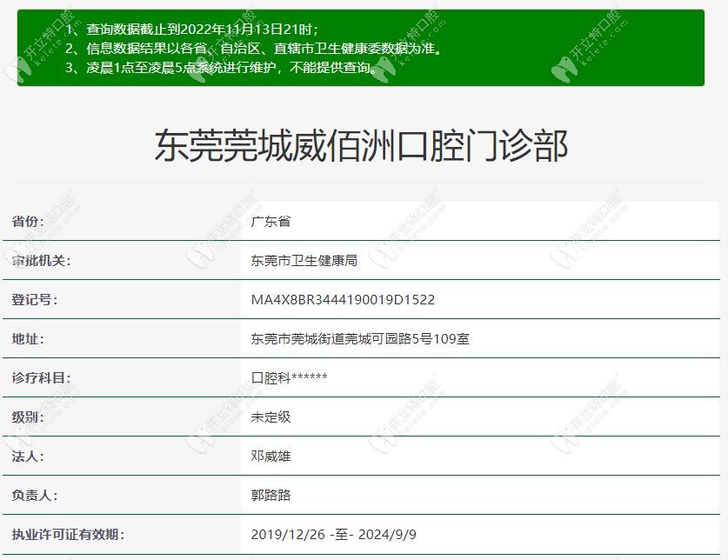Click the 法人 label
This screenshot has width=728, height=560.
click(x=28, y=456)
